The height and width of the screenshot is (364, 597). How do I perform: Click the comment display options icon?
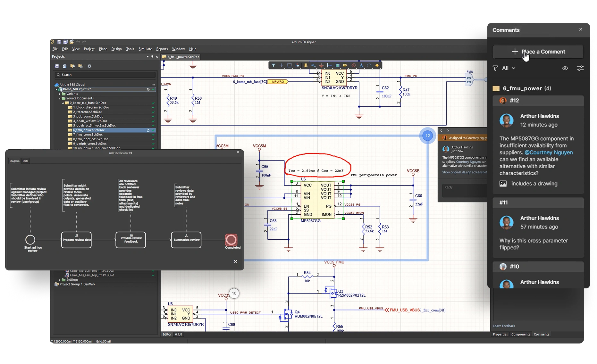click(x=580, y=68)
